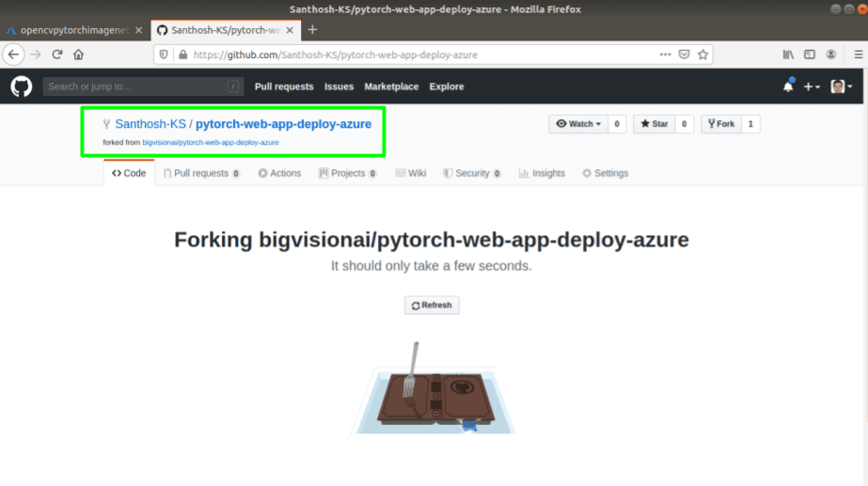Toggle the Firefox sidebar icon
The image size is (868, 486).
810,55
